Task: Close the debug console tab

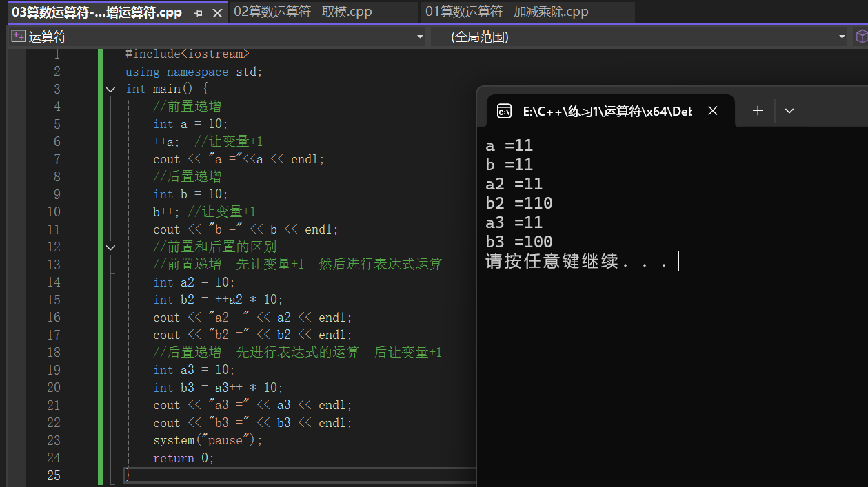Action: (x=713, y=110)
